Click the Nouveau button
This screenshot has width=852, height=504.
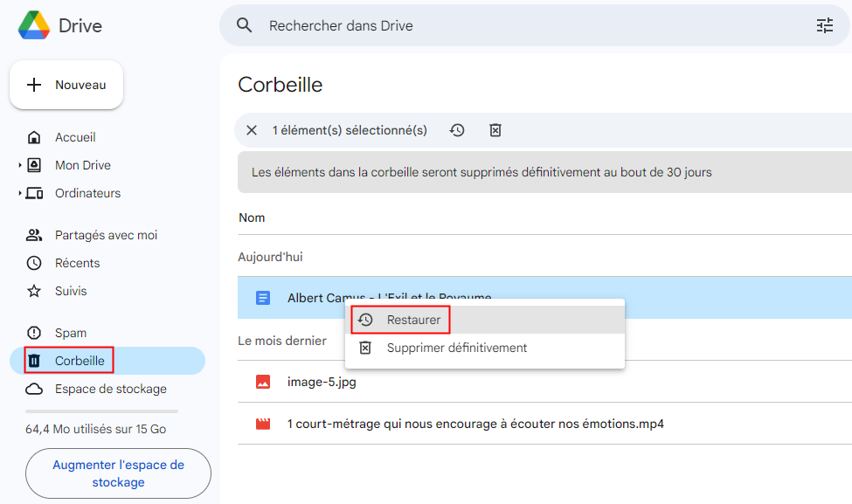[x=66, y=85]
